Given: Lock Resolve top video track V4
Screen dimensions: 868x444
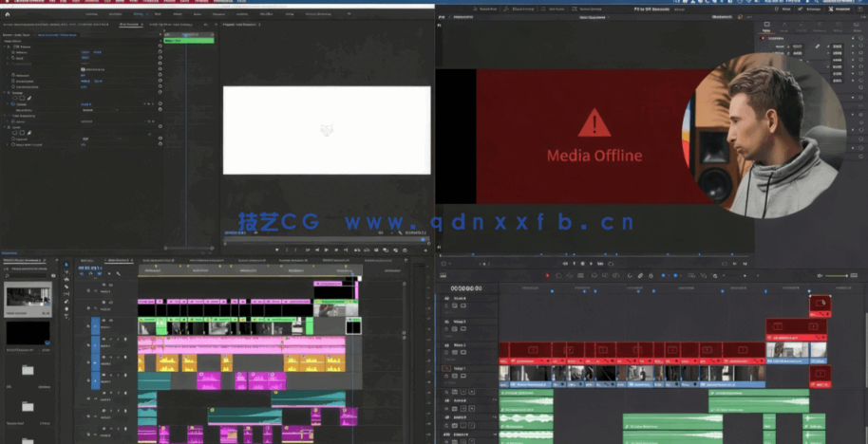Looking at the screenshot, I should (x=446, y=305).
